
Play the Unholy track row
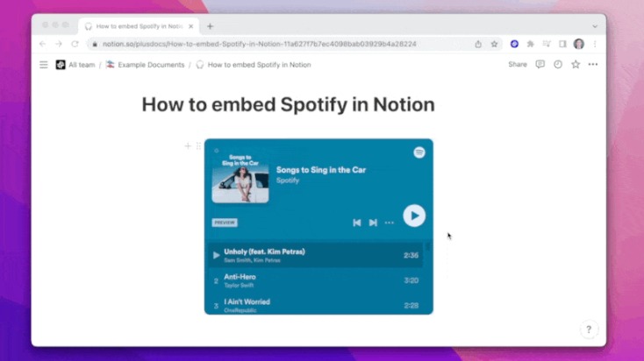[316, 255]
